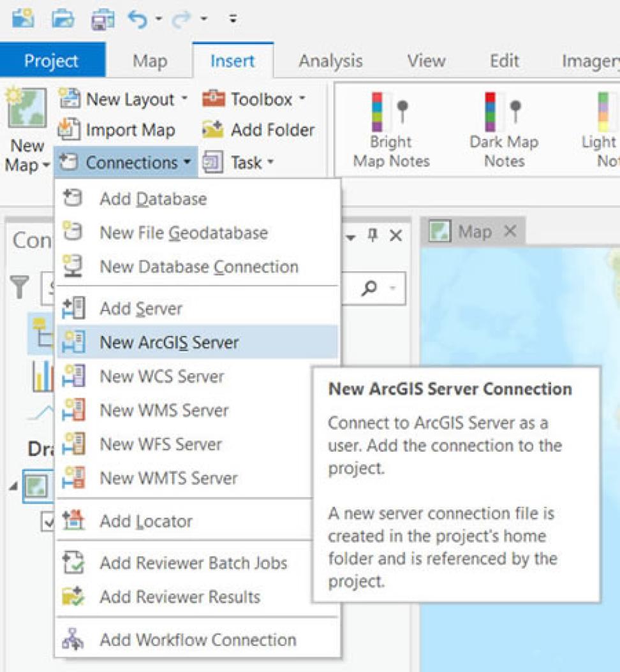Close the Contents pane
The width and height of the screenshot is (620, 672).
pyautogui.click(x=395, y=235)
